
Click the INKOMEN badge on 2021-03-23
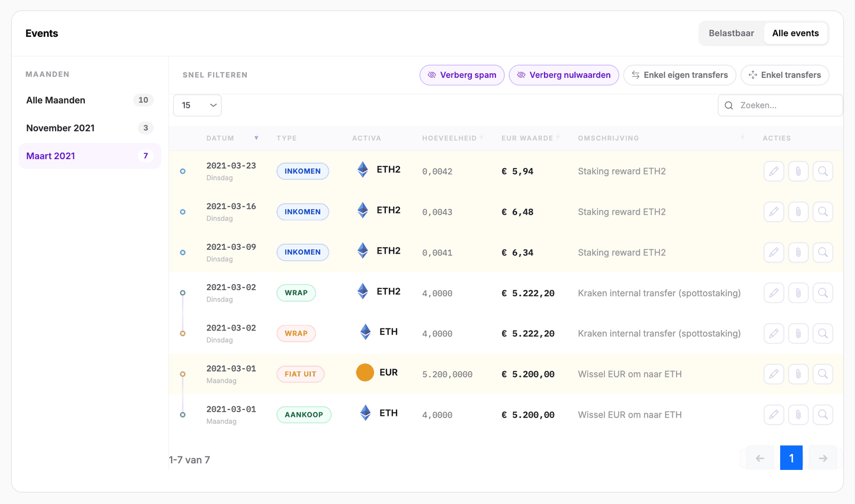click(302, 171)
